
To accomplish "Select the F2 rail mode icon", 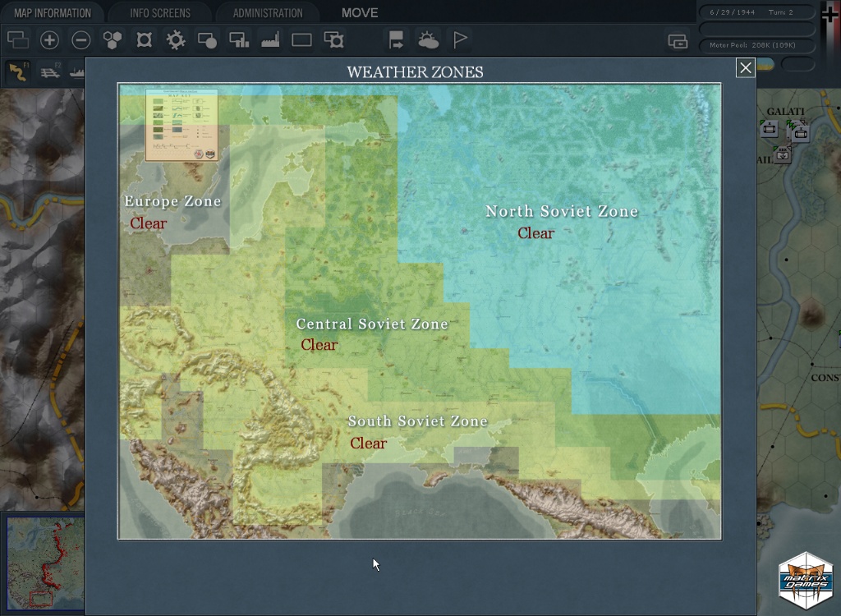I will click(50, 71).
